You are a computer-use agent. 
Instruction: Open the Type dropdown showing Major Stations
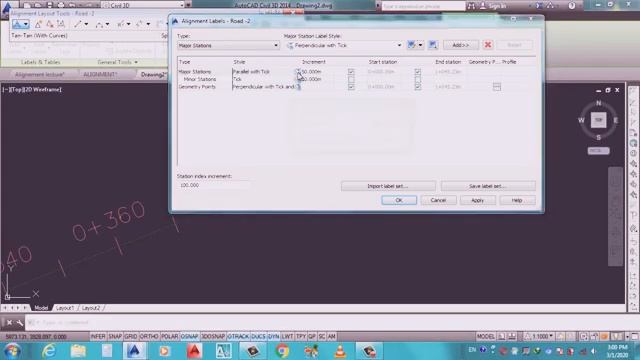[228, 45]
